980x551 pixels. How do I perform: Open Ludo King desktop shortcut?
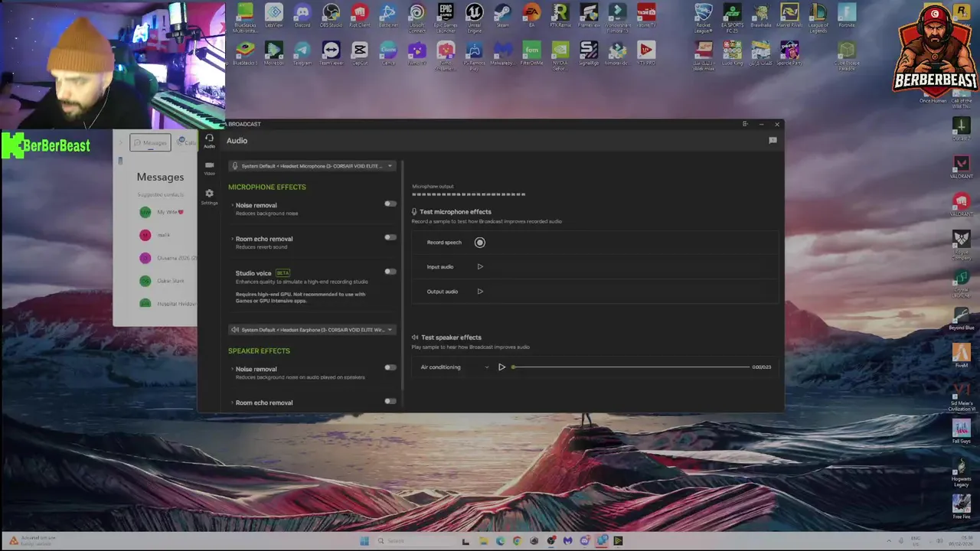click(732, 54)
